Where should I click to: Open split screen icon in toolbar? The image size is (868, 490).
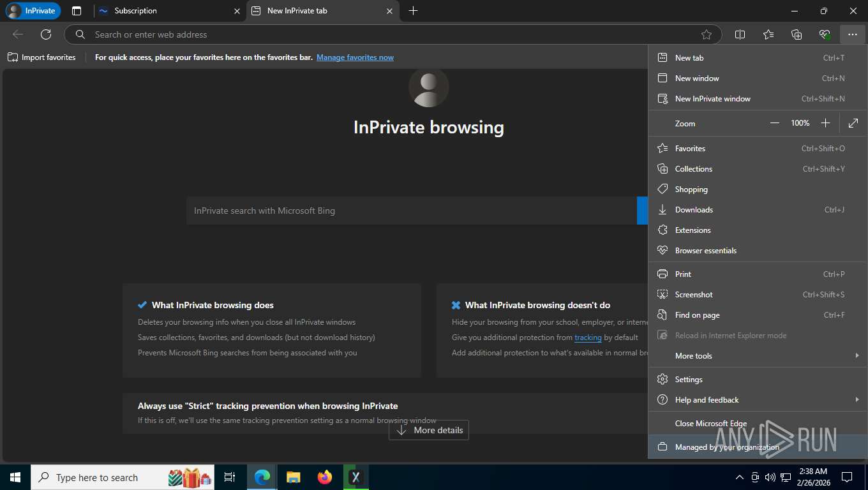point(740,34)
